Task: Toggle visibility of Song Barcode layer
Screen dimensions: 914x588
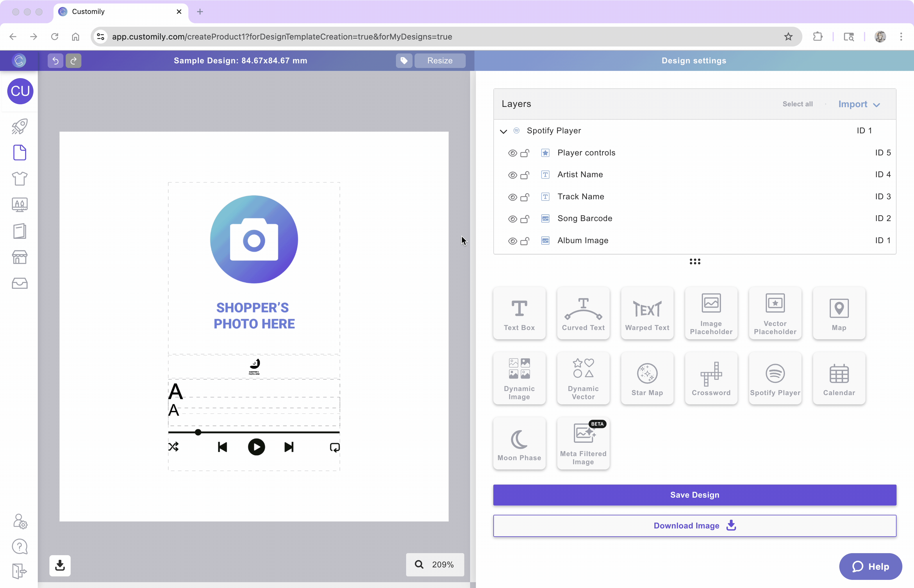Action: point(512,219)
